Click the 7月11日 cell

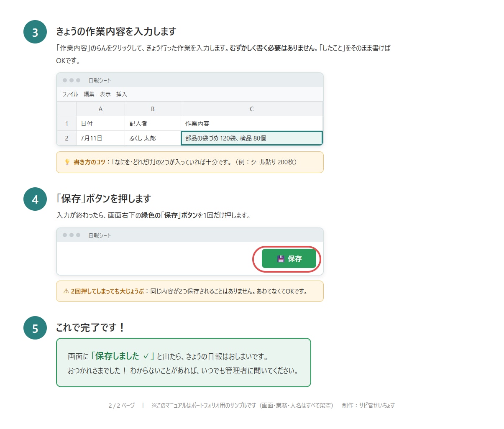(x=100, y=138)
